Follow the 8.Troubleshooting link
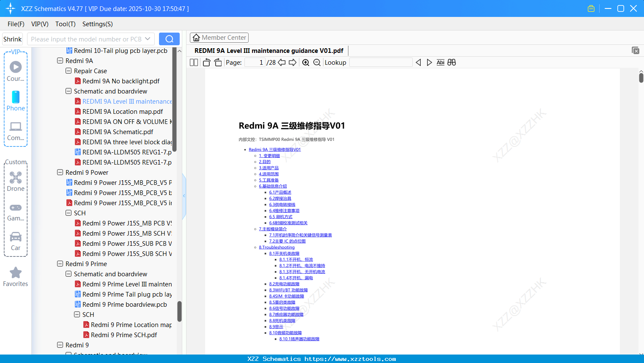 click(277, 247)
